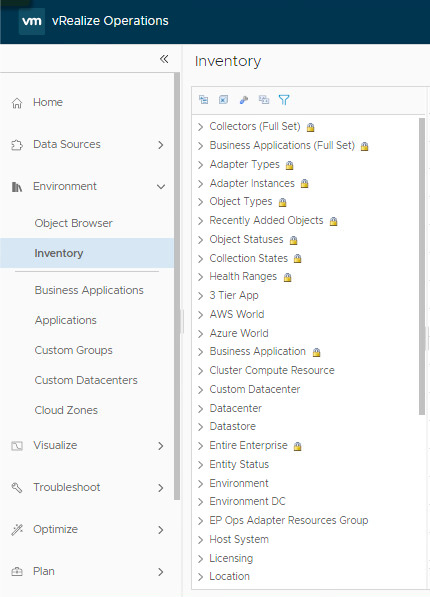Expand the Azure World tree node
Image resolution: width=430 pixels, height=597 pixels.
(201, 334)
